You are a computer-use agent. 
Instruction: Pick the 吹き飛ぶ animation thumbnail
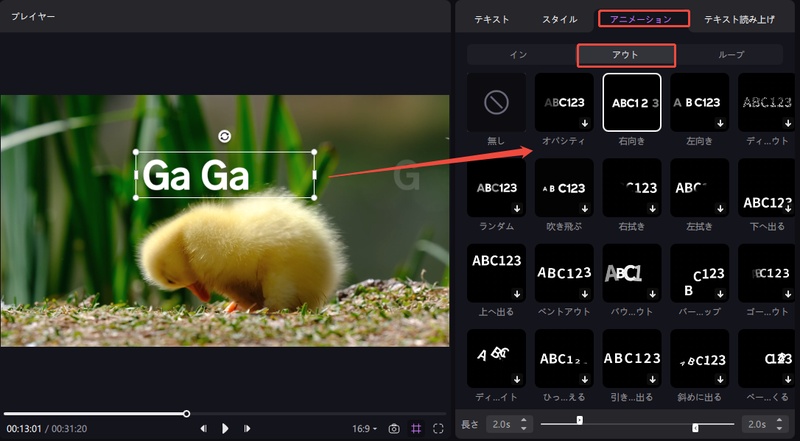[563, 187]
